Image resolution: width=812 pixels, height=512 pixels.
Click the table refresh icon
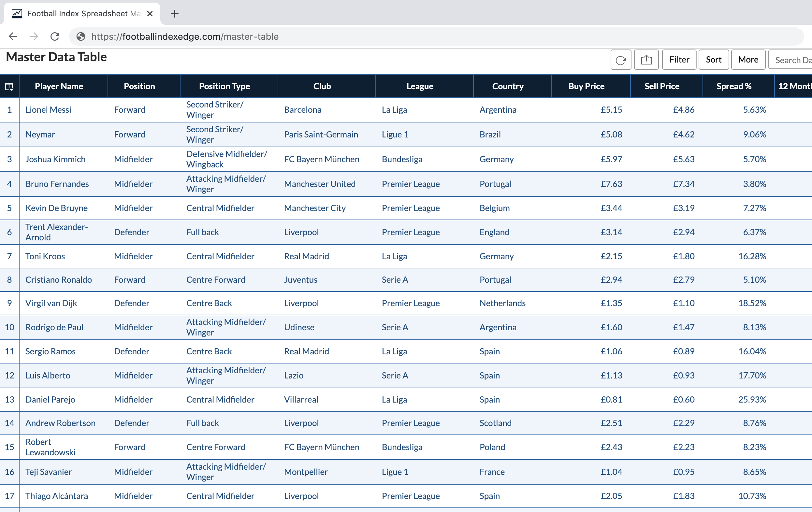click(x=620, y=60)
